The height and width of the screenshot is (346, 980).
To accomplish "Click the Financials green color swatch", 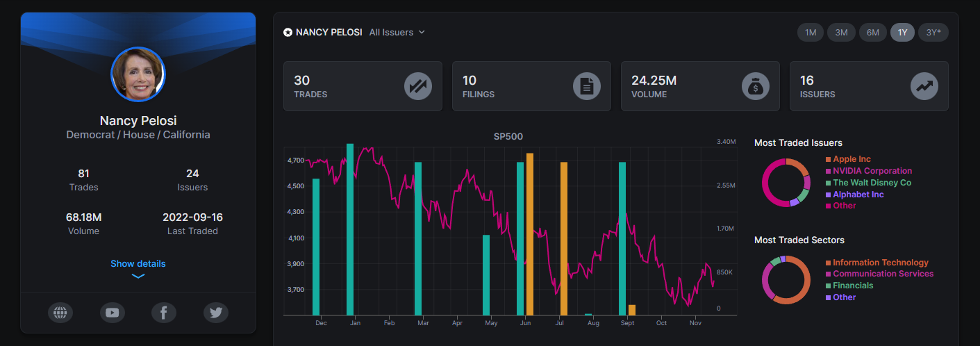I will [x=828, y=286].
